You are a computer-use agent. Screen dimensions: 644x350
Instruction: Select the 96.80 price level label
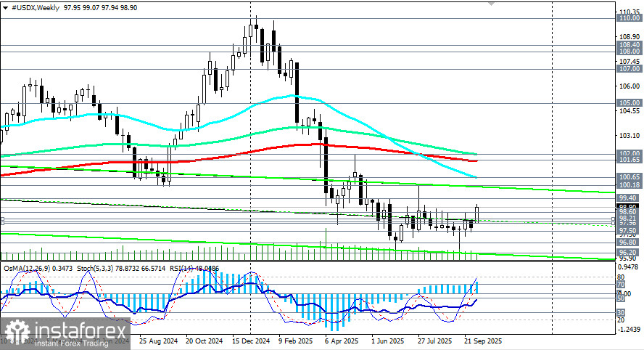click(x=629, y=243)
